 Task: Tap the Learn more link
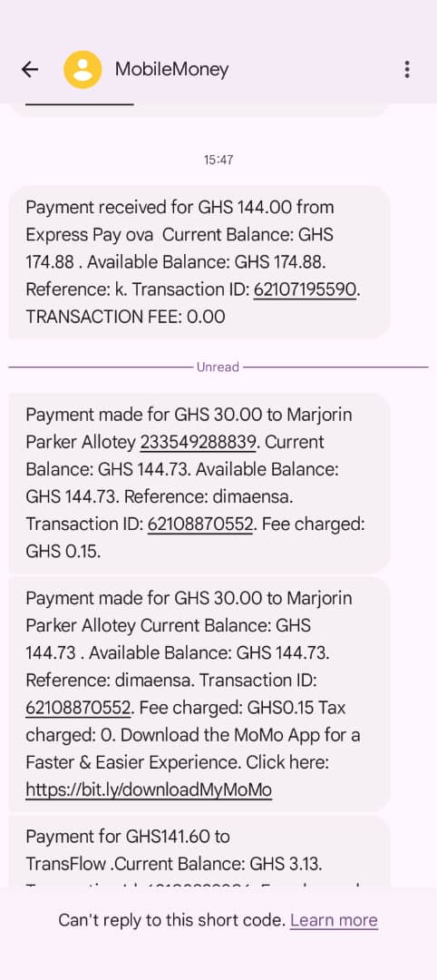334,920
